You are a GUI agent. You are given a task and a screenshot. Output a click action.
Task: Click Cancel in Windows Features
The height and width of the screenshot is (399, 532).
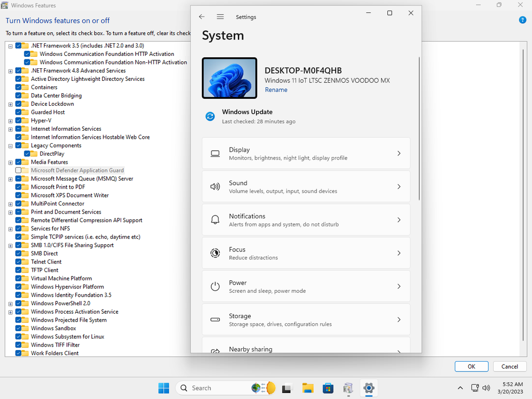coord(509,367)
